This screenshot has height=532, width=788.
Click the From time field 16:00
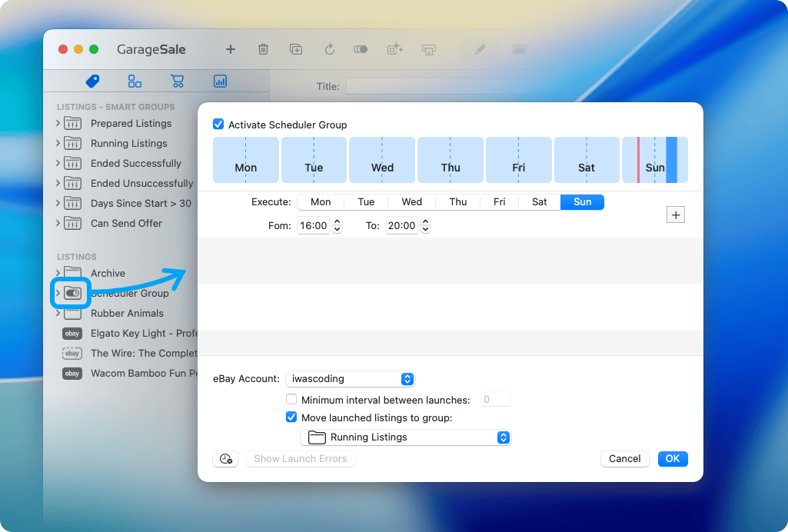[x=314, y=225]
